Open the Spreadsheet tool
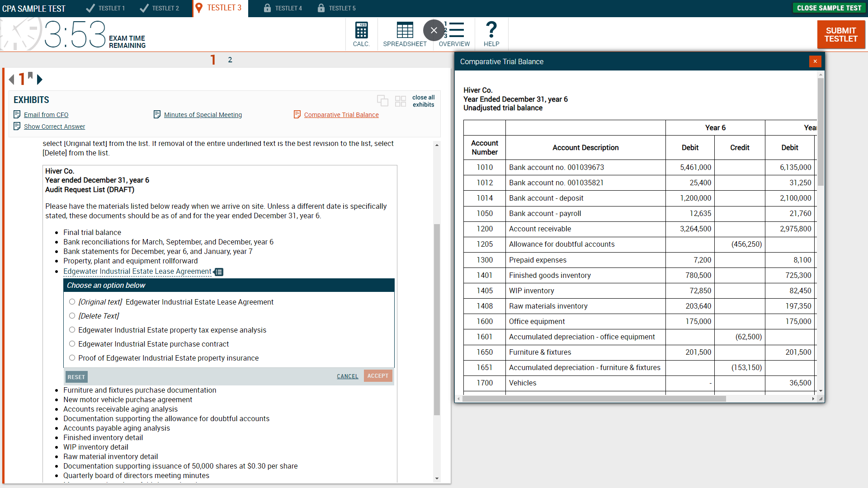This screenshot has height=488, width=868. [405, 34]
